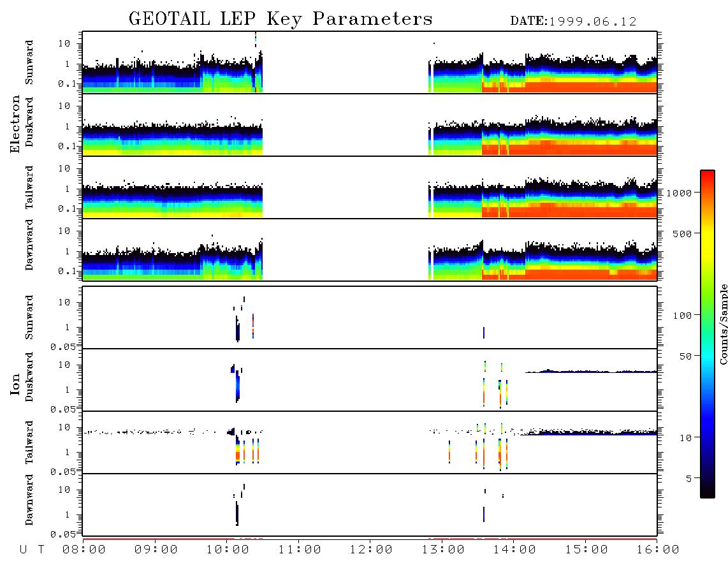Select the Electron "Dawnward" axis label
Screen dimensions: 728x561
[x=29, y=245]
